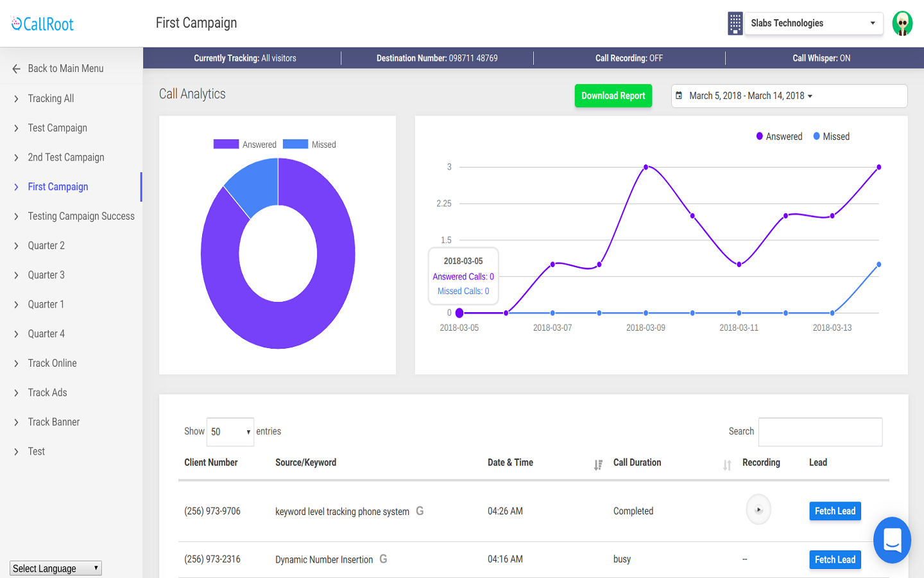Click the Google icon beside Dynamic Number Insertion
The image size is (924, 578).
(x=383, y=559)
